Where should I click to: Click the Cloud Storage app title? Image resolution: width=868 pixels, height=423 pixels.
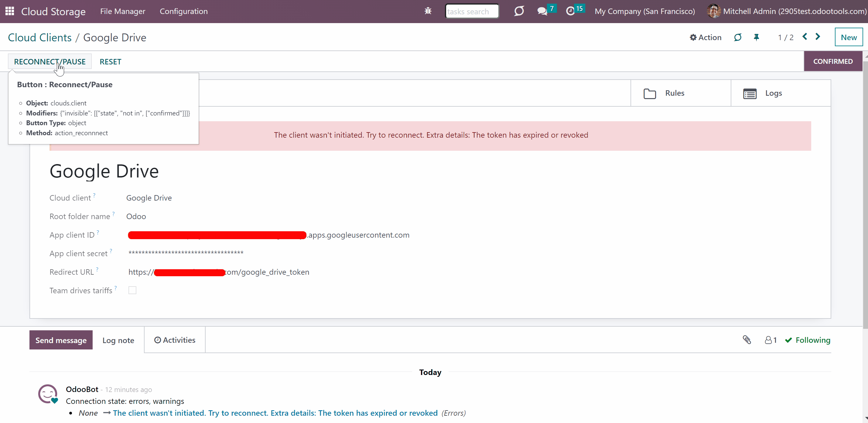point(53,12)
